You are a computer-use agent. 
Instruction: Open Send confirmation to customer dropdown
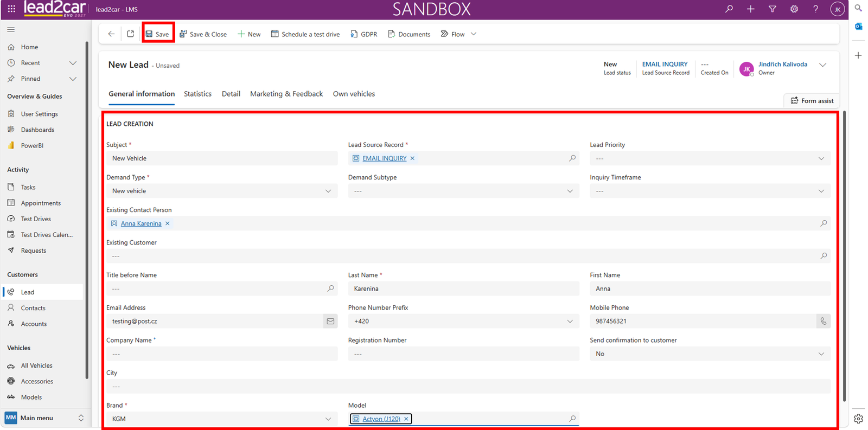click(710, 354)
